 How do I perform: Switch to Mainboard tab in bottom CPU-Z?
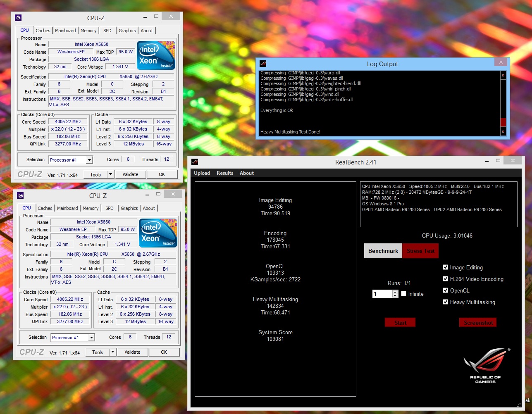click(x=67, y=208)
